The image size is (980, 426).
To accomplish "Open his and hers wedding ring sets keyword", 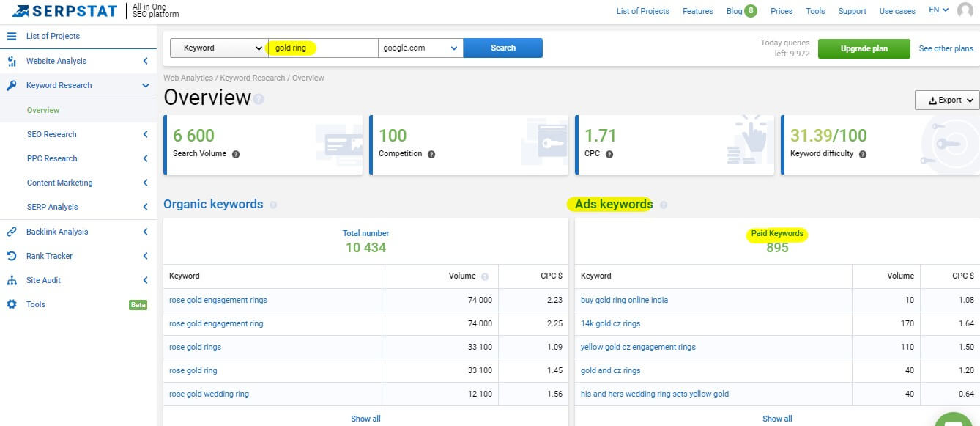I will 655,394.
